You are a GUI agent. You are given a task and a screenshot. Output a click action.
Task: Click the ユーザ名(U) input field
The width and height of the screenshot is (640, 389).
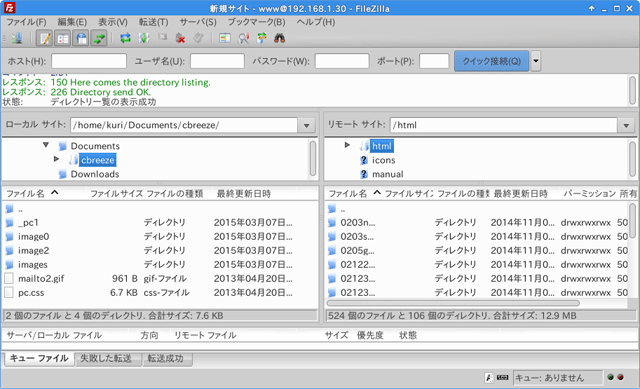pos(217,61)
